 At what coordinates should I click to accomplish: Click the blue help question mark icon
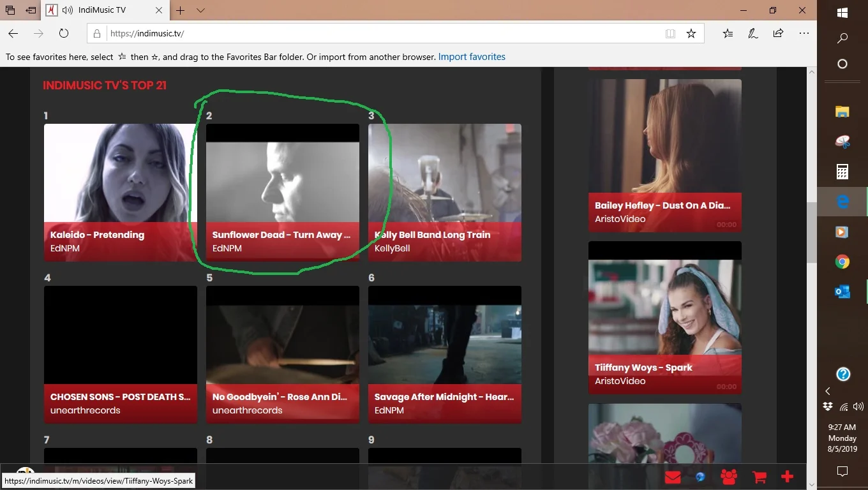click(843, 375)
